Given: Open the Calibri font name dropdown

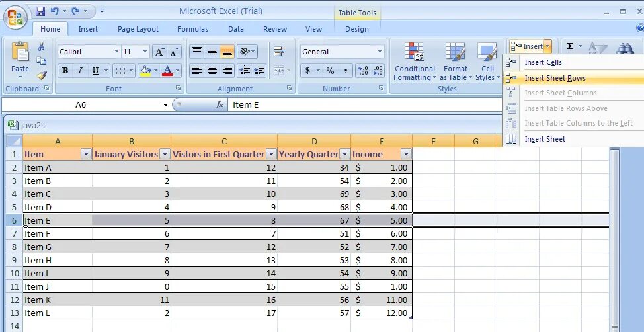Looking at the screenshot, I should point(116,52).
